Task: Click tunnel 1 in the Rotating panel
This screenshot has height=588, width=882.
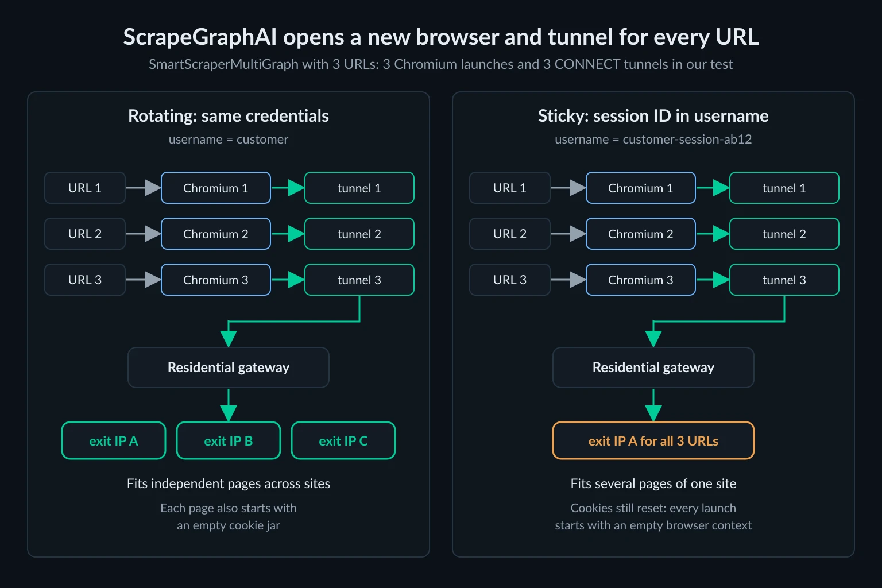Action: click(359, 188)
